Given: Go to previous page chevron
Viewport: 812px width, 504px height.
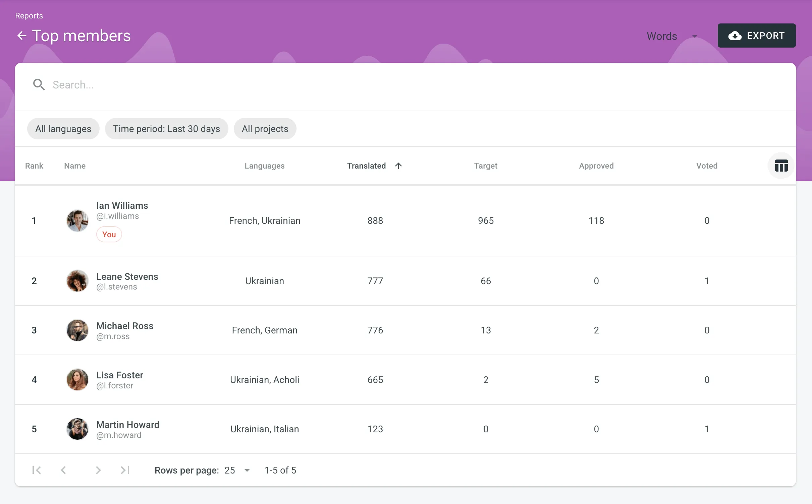Looking at the screenshot, I should point(63,470).
